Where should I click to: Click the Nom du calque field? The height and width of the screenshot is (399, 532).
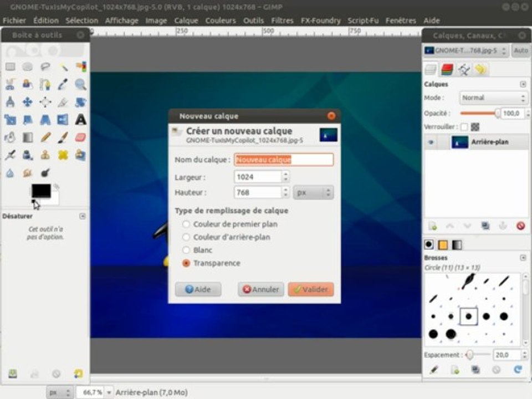coord(284,160)
